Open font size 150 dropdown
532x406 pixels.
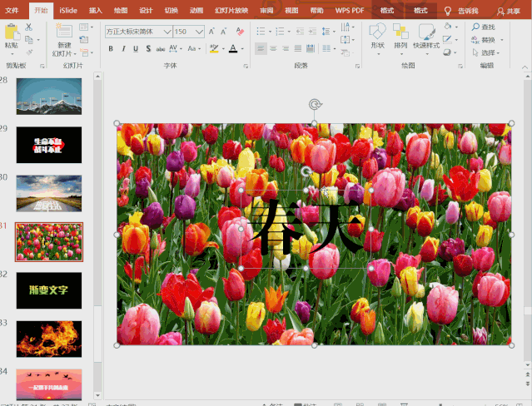click(x=199, y=32)
